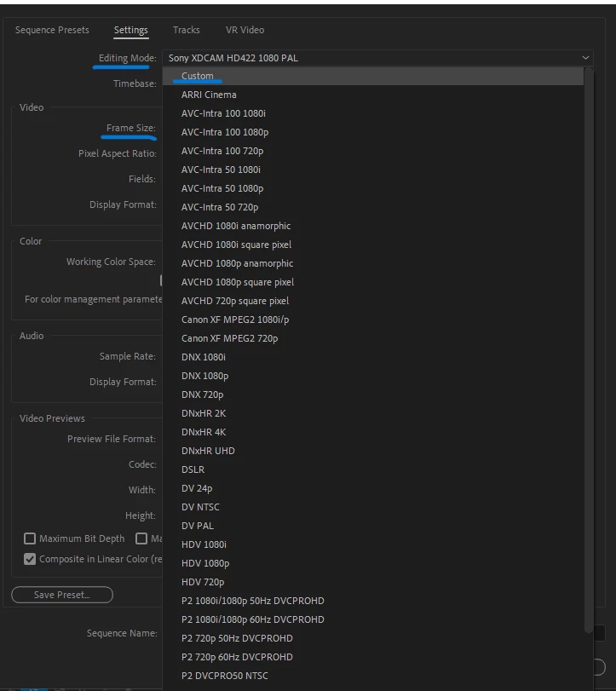
Task: Pick DNxHR 4K editing mode
Action: pyautogui.click(x=373, y=432)
